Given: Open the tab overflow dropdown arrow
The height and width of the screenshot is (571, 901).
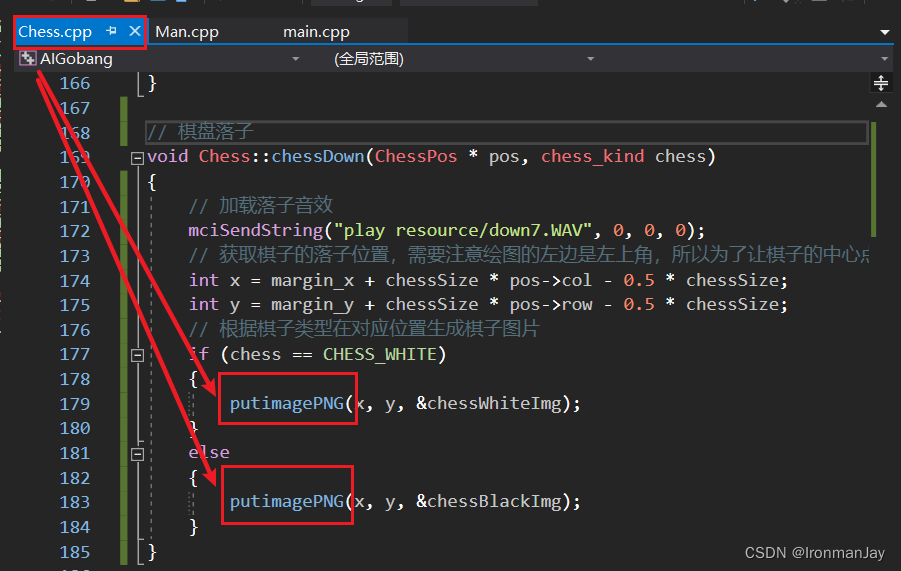Looking at the screenshot, I should [885, 32].
